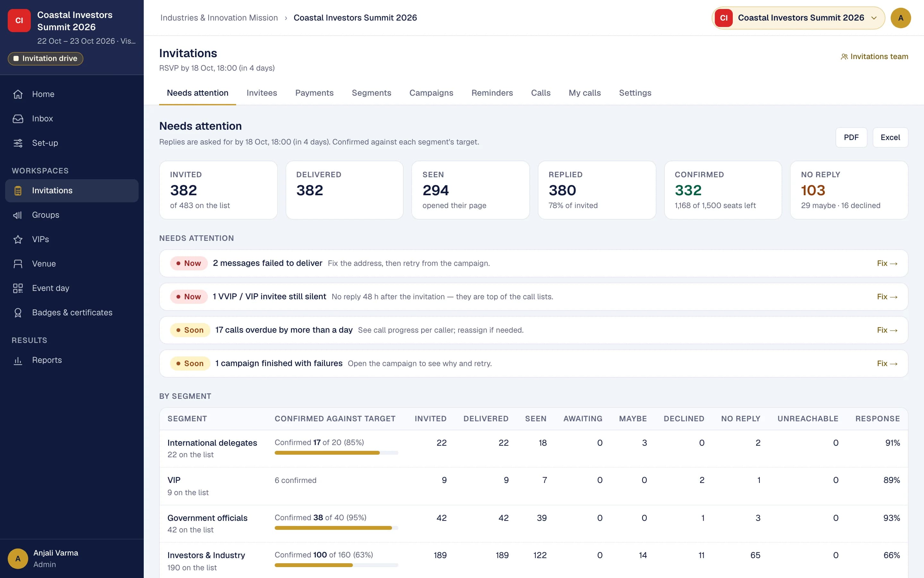
Task: Click the Badges & certificates ribbon icon
Action: coord(18,313)
